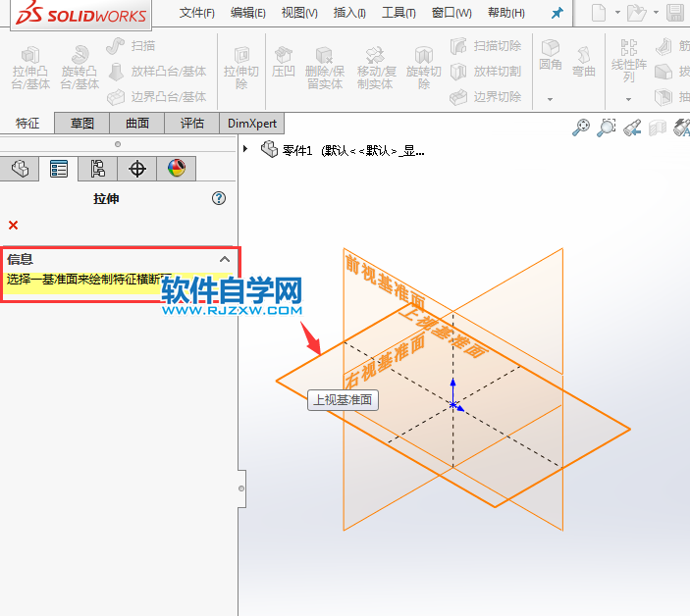Switch to the DimXpert tab

pos(251,124)
